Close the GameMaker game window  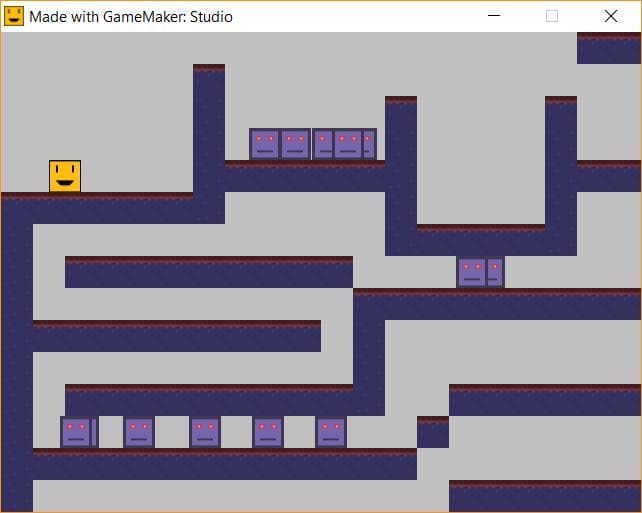(x=611, y=16)
